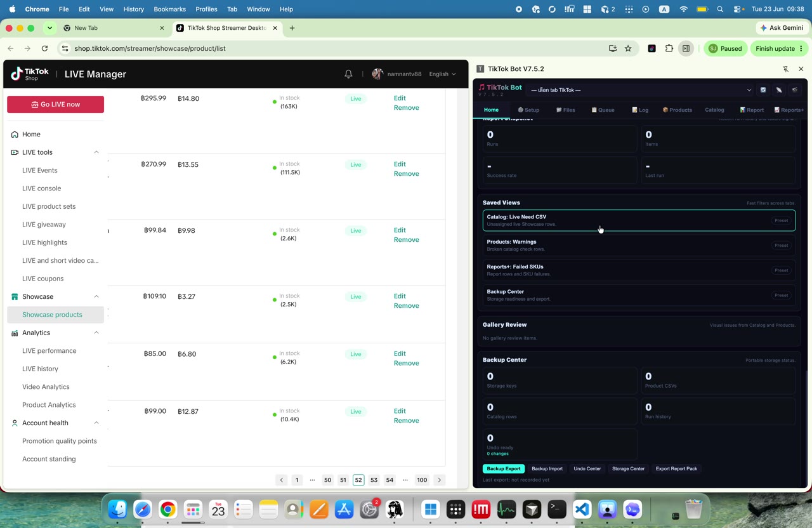Open Spotlight search in the menu bar
The image size is (812, 528).
click(x=720, y=9)
